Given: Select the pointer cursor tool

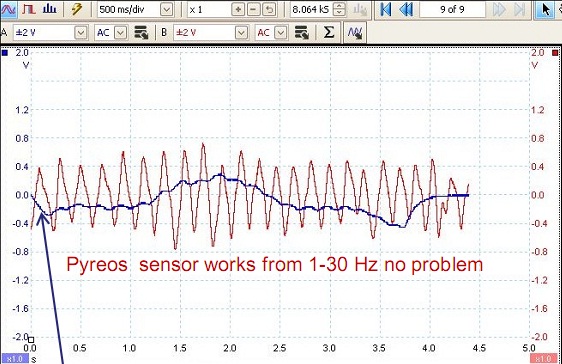Looking at the screenshot, I should 545,9.
